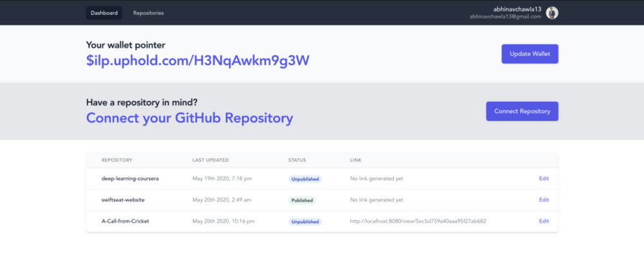Edit the A-Call-from-Cricket repository
This screenshot has height=270, width=644.
[544, 221]
